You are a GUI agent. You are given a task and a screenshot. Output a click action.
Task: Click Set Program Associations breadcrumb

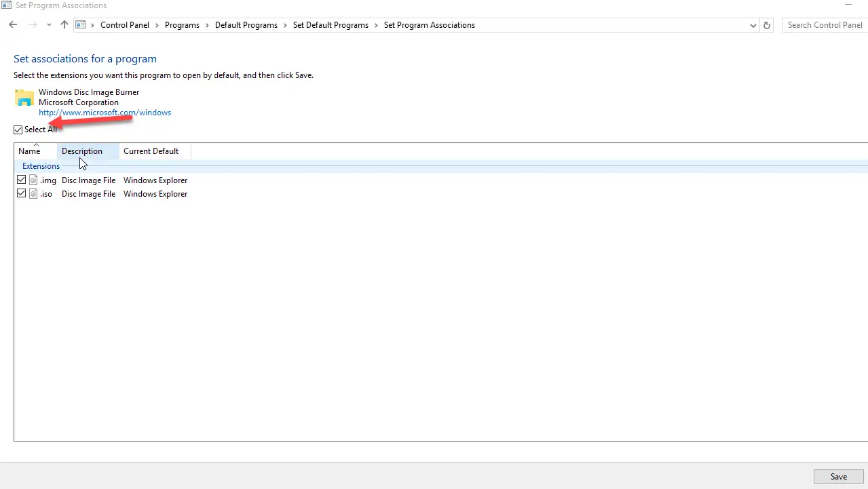click(430, 25)
